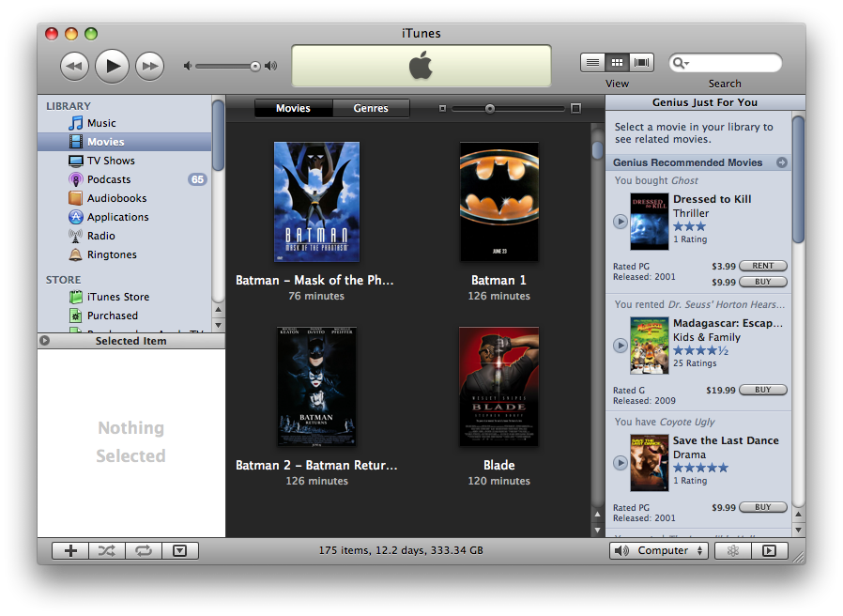Toggle shuffle playback
This screenshot has height=616, width=843.
click(x=106, y=550)
